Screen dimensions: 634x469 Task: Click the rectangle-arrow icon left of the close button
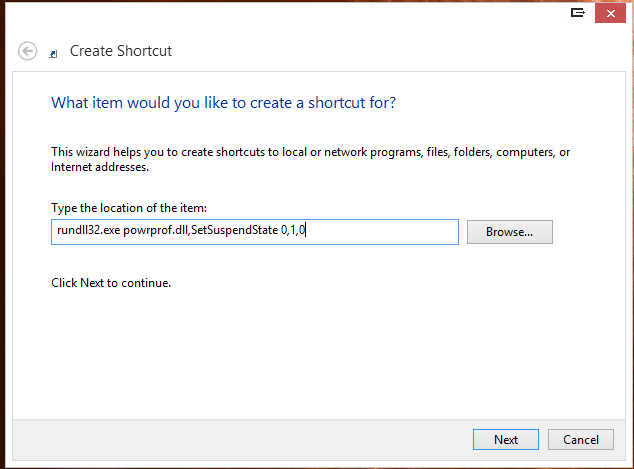(578, 13)
